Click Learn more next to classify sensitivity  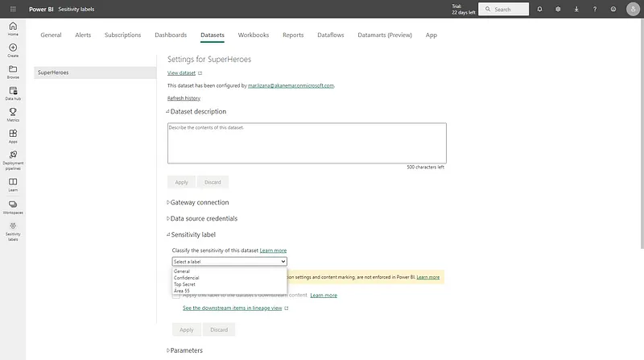coord(273,250)
